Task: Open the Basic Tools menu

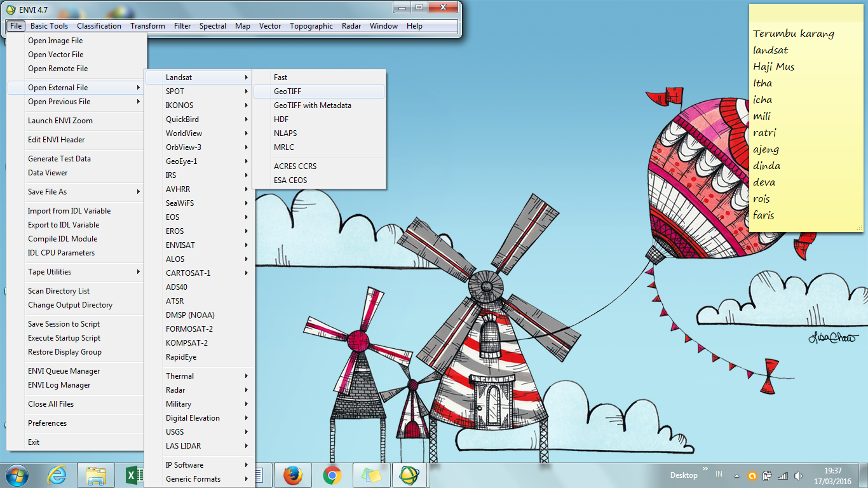Action: [49, 26]
